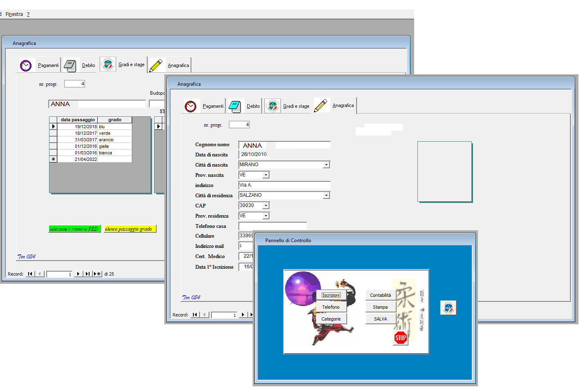The width and height of the screenshot is (583, 392).
Task: Go to first record in front Anagrafica window
Action: click(195, 315)
